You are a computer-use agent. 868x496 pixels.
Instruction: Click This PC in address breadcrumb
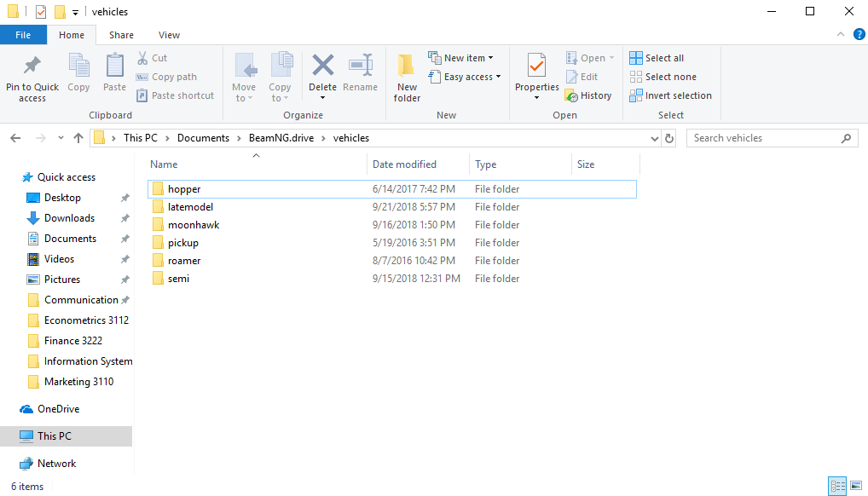(141, 138)
